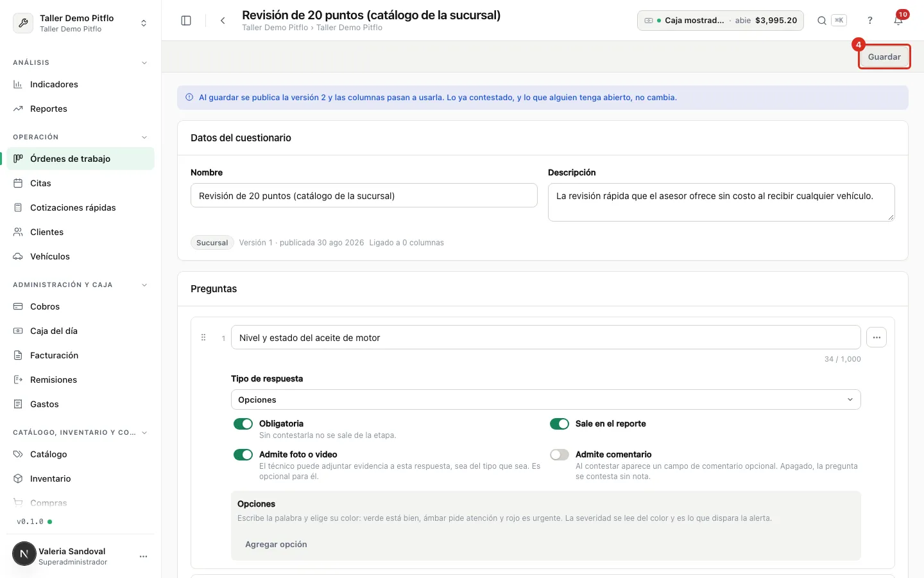Click the Catálogo tag icon
924x578 pixels.
click(18, 454)
